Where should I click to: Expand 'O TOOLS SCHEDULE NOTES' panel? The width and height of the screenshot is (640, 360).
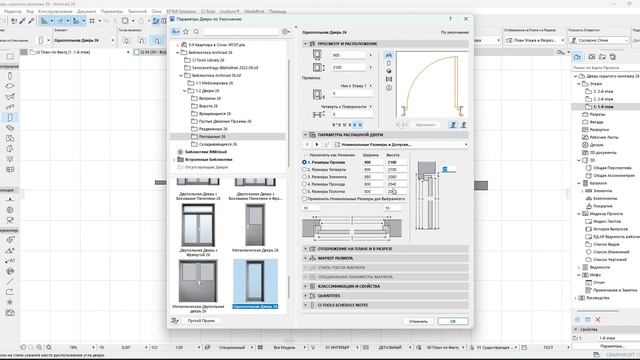pyautogui.click(x=305, y=305)
